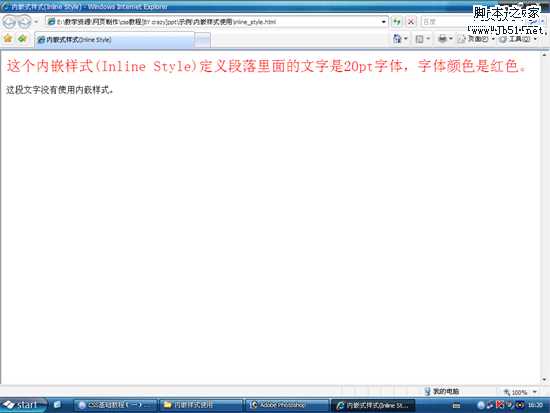Expand the Print options dropdown arrow
Screen dimensions: 550x413
click(x=451, y=39)
